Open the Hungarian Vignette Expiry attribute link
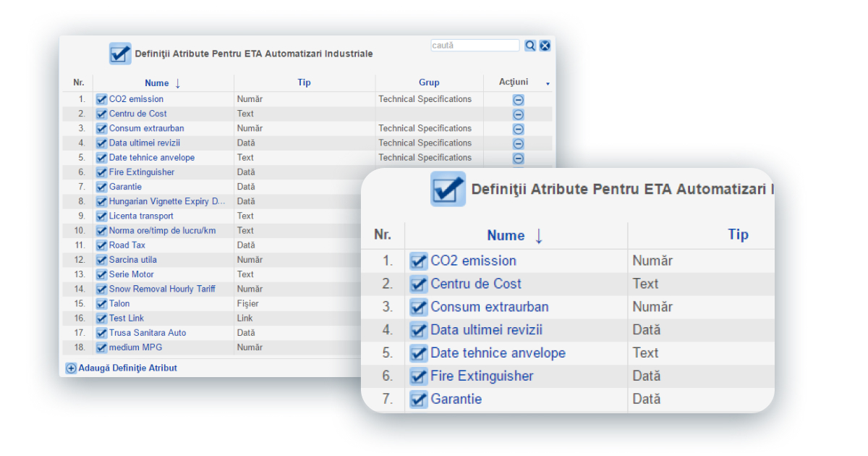The image size is (868, 456). (167, 201)
